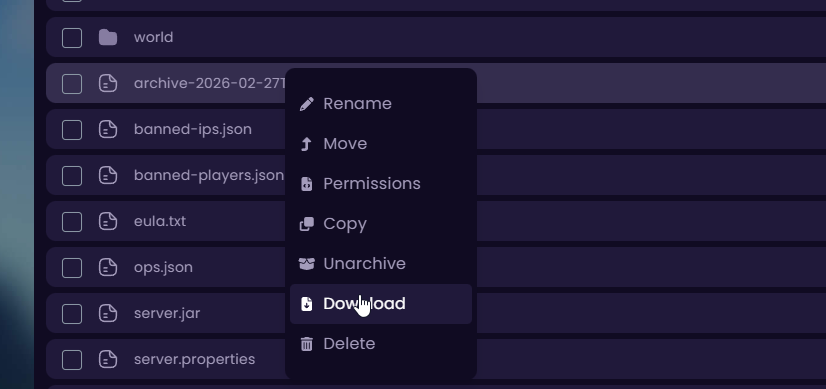This screenshot has width=826, height=389.
Task: Click the file icon for server.jar
Action: click(108, 313)
